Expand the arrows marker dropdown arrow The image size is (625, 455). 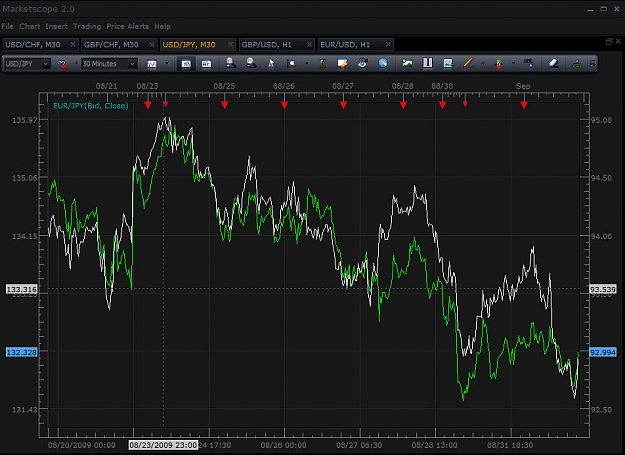point(513,63)
